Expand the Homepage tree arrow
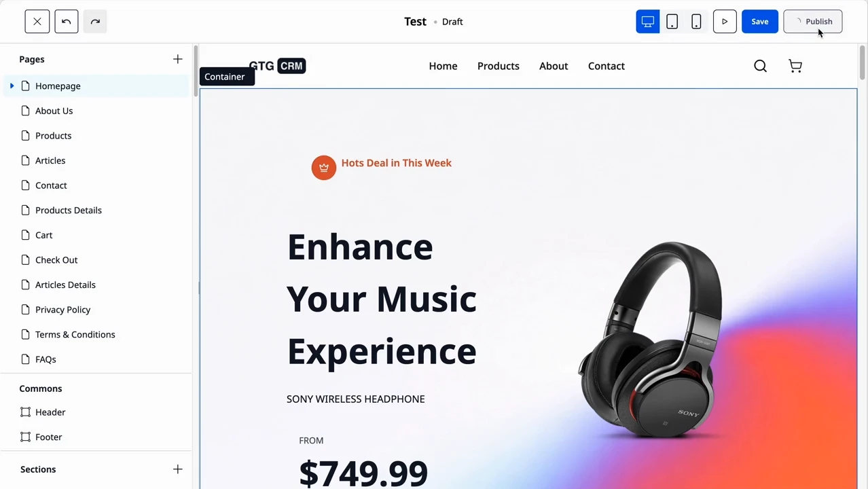 [12, 86]
